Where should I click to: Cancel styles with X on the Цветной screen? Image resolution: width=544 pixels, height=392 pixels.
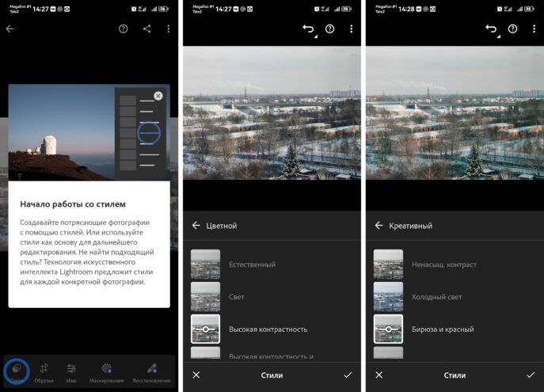pyautogui.click(x=196, y=375)
